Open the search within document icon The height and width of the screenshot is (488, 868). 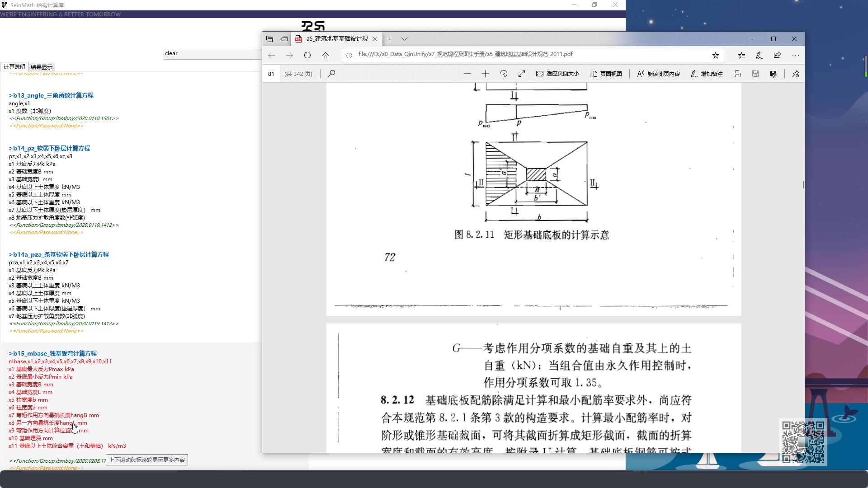331,73
